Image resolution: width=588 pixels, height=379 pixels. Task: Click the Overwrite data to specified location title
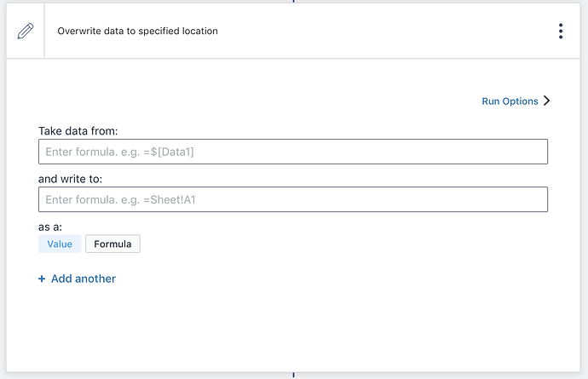[137, 31]
